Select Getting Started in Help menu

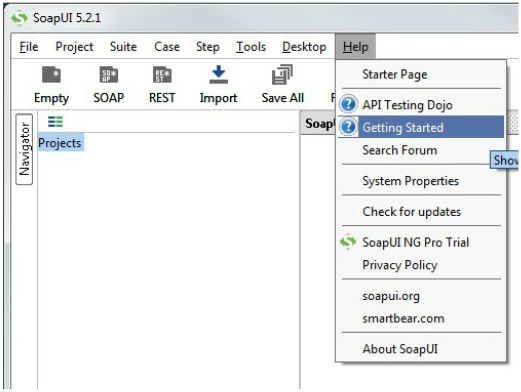pyautogui.click(x=421, y=127)
